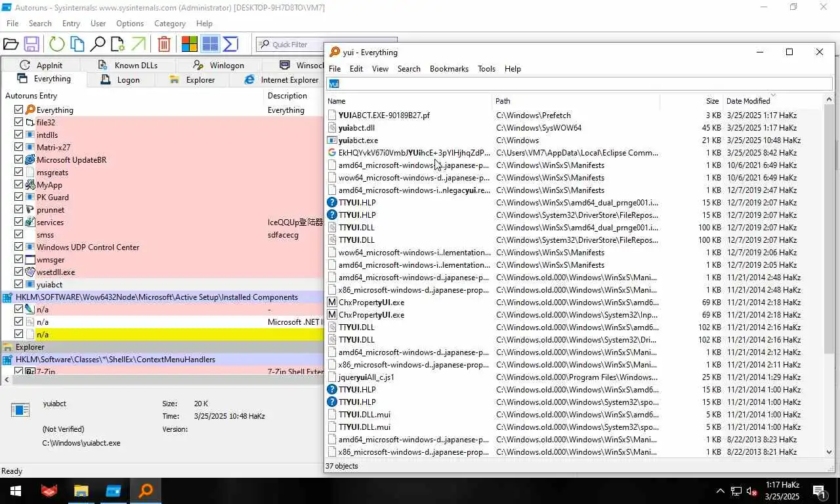
Task: Uncheck the yuiabct autoruns entry
Action: click(x=19, y=285)
